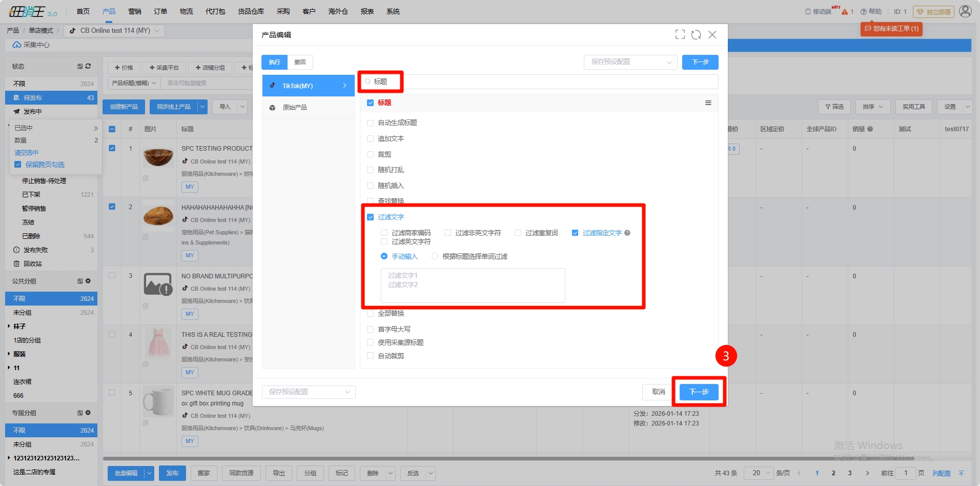Image resolution: width=980 pixels, height=486 pixels.
Task: Select 根据标题选择单词过滤 radio button
Action: click(435, 257)
